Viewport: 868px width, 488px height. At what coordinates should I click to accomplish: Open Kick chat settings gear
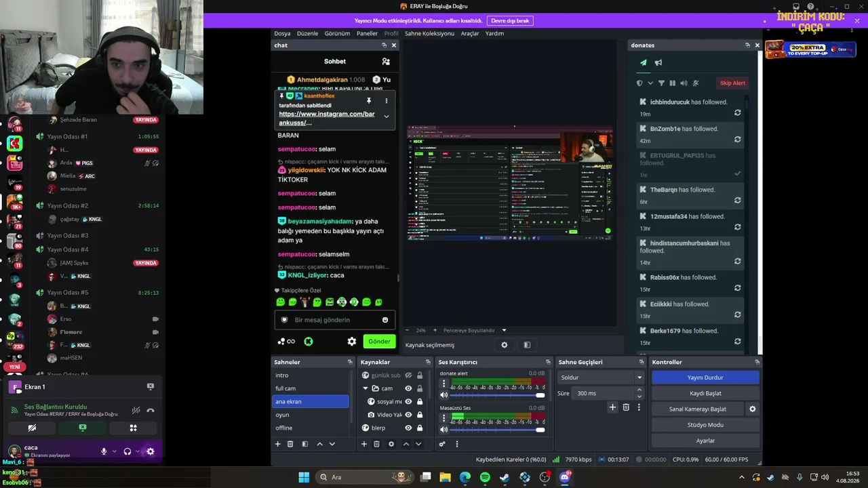click(351, 342)
